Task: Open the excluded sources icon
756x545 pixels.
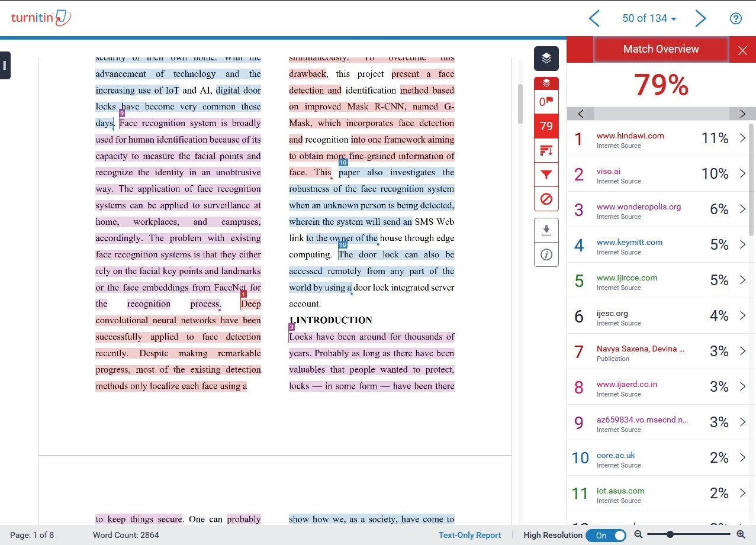Action: click(546, 199)
